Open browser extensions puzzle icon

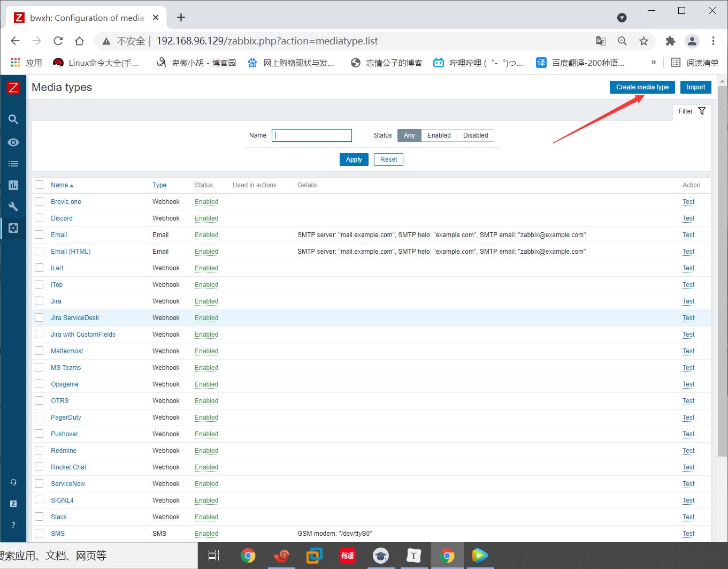(670, 41)
